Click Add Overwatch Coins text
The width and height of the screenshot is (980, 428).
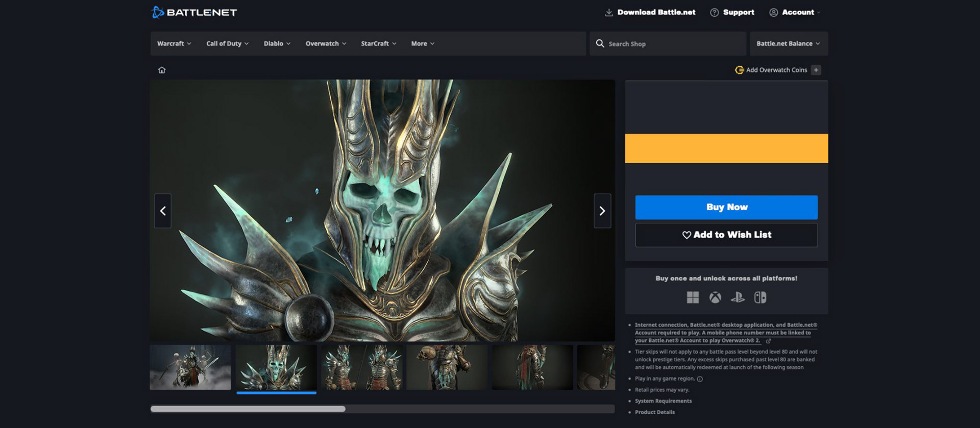click(776, 70)
